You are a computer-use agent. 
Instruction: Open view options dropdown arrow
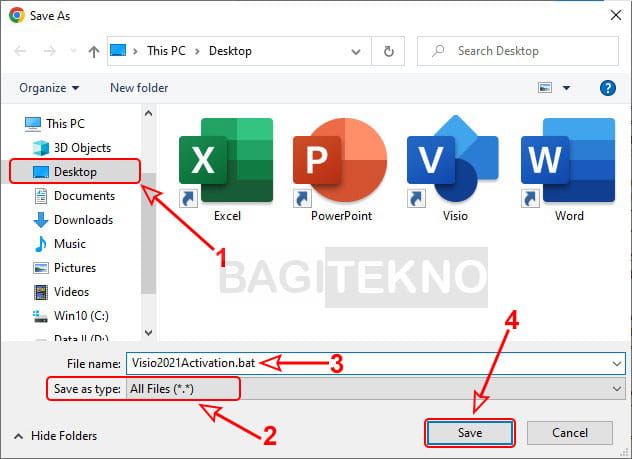coord(566,87)
